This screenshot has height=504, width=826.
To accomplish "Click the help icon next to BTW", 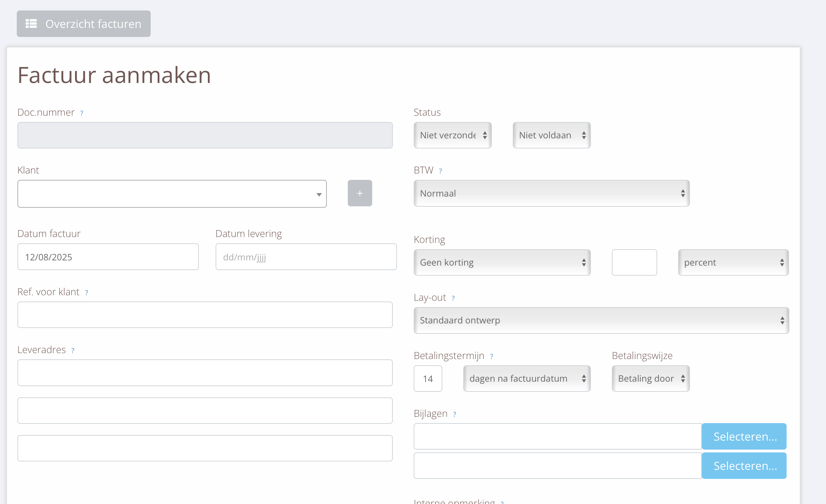I will click(440, 171).
